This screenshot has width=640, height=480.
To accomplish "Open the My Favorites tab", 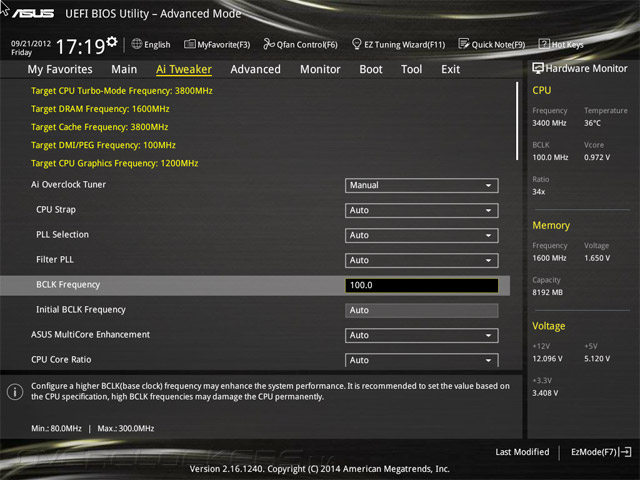I will [60, 69].
